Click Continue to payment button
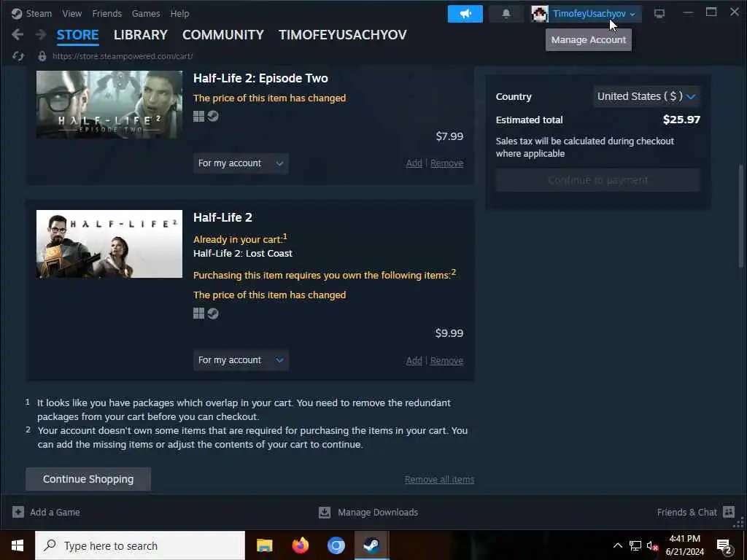Viewport: 747px width, 560px height. click(x=598, y=180)
